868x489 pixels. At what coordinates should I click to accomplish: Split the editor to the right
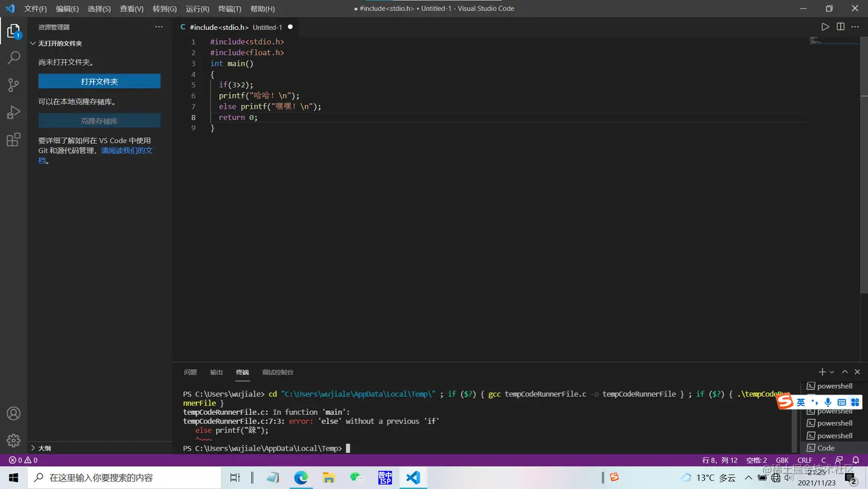pos(840,27)
